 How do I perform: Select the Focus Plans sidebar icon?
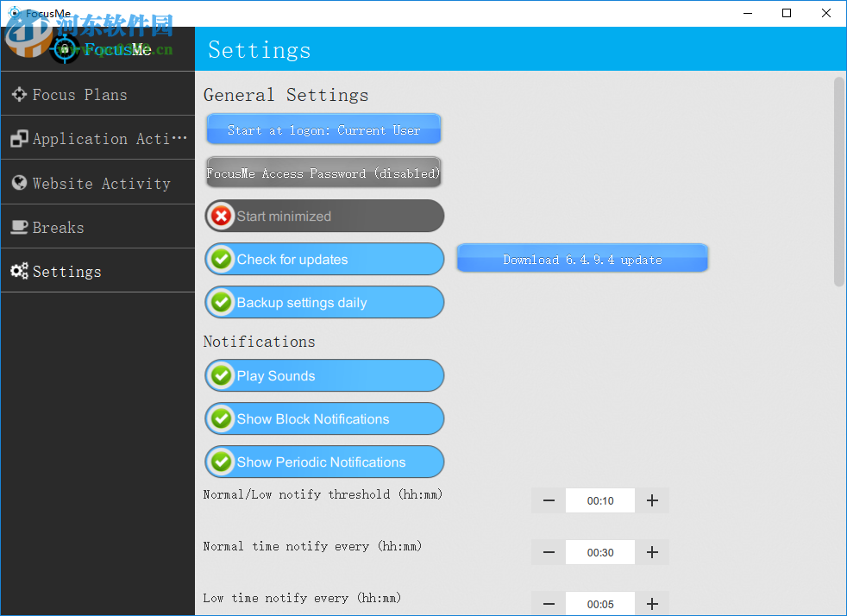coord(19,94)
